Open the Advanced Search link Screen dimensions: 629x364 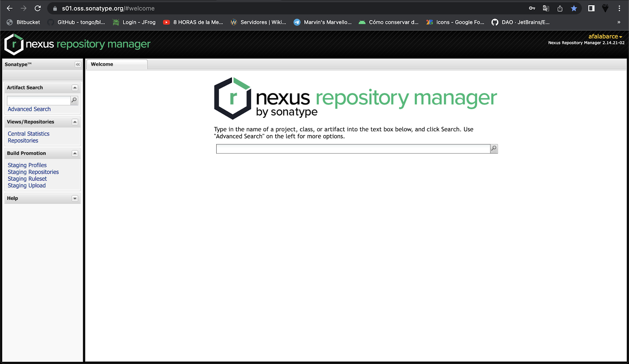(x=29, y=109)
